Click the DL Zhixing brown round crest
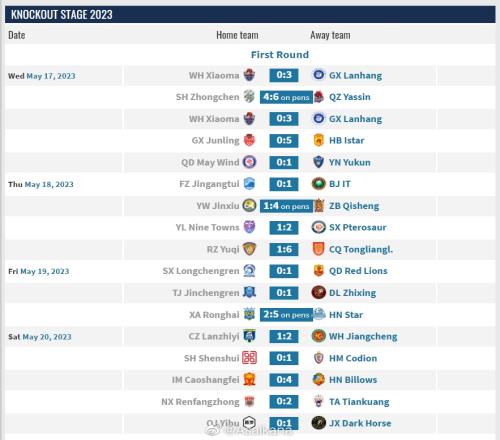The image size is (500, 440). tap(319, 292)
